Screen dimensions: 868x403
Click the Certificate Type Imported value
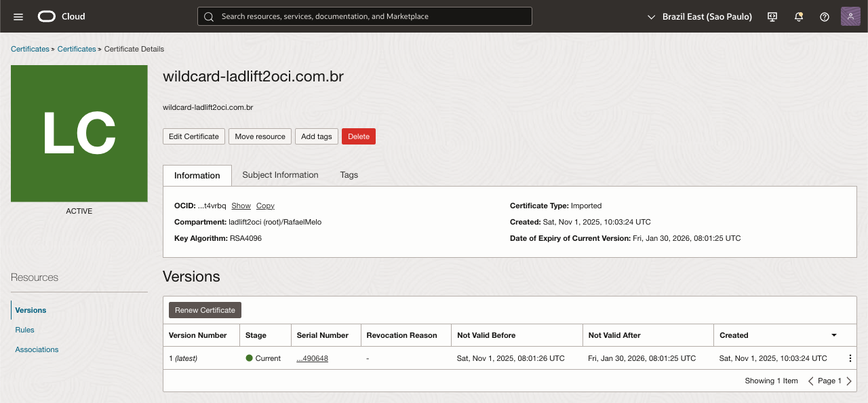[586, 206]
